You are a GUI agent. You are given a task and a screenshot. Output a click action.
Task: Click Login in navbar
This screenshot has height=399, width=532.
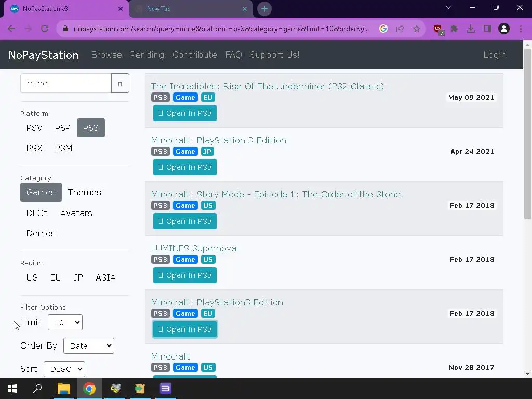(x=495, y=55)
